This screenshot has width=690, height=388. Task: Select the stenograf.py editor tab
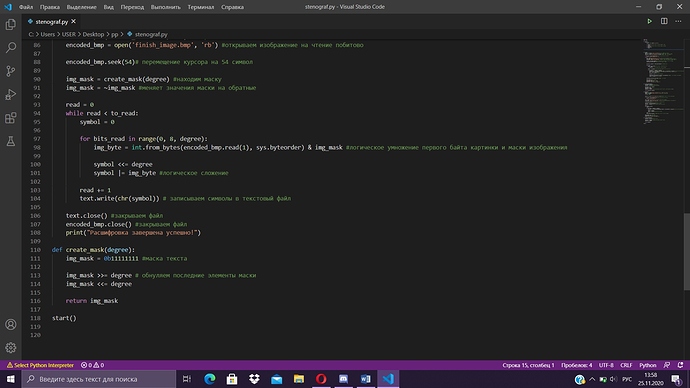click(51, 21)
